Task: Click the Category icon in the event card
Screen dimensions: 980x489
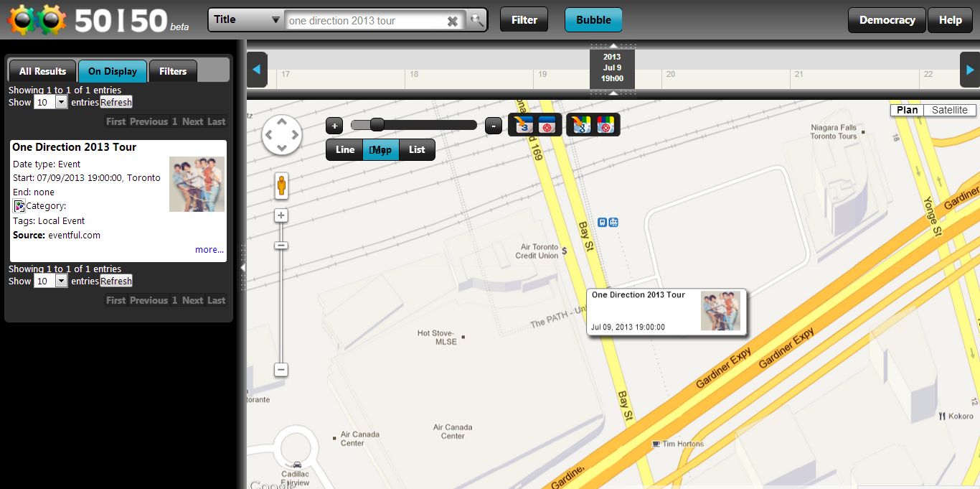Action: [19, 206]
